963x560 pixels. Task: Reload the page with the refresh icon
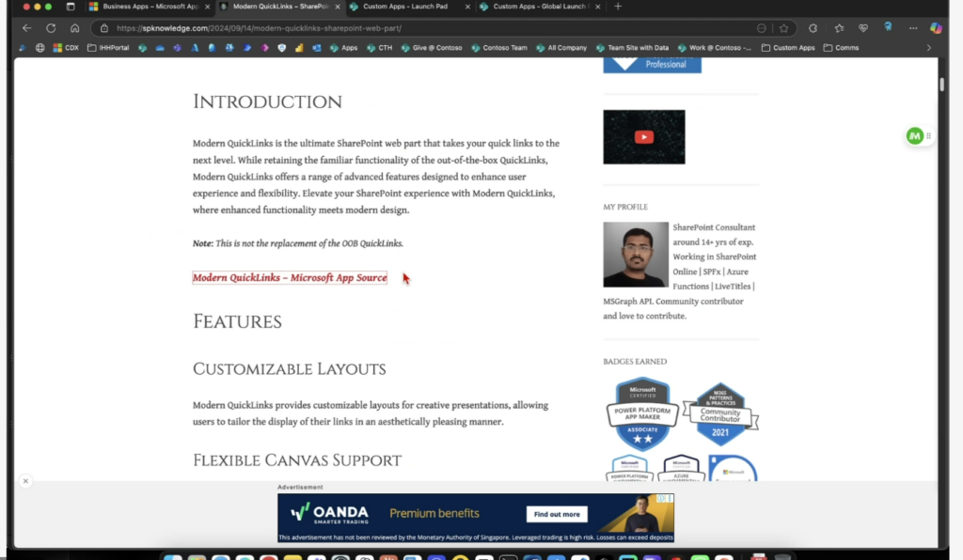pos(51,28)
